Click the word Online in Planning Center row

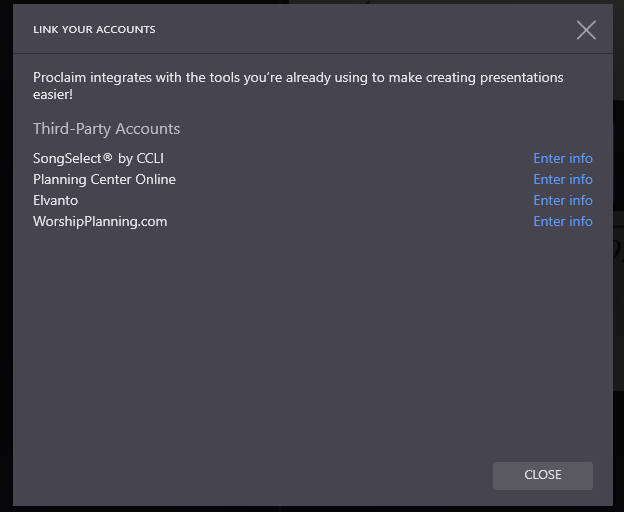point(155,179)
